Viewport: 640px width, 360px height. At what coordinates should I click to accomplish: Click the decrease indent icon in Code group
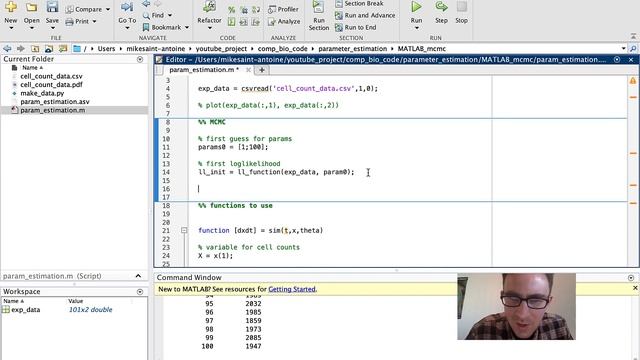click(x=244, y=22)
